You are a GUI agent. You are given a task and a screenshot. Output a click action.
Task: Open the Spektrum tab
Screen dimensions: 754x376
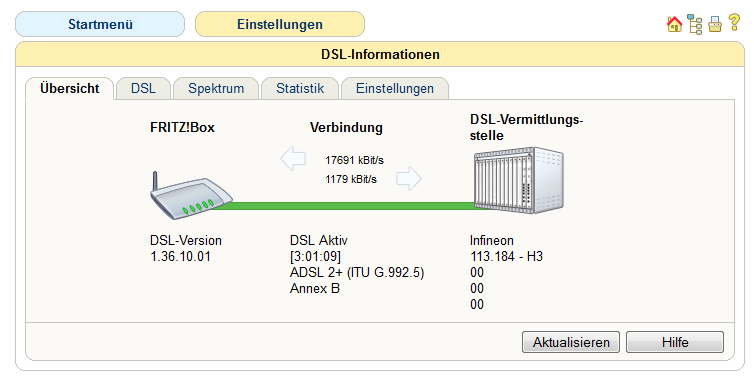[216, 88]
